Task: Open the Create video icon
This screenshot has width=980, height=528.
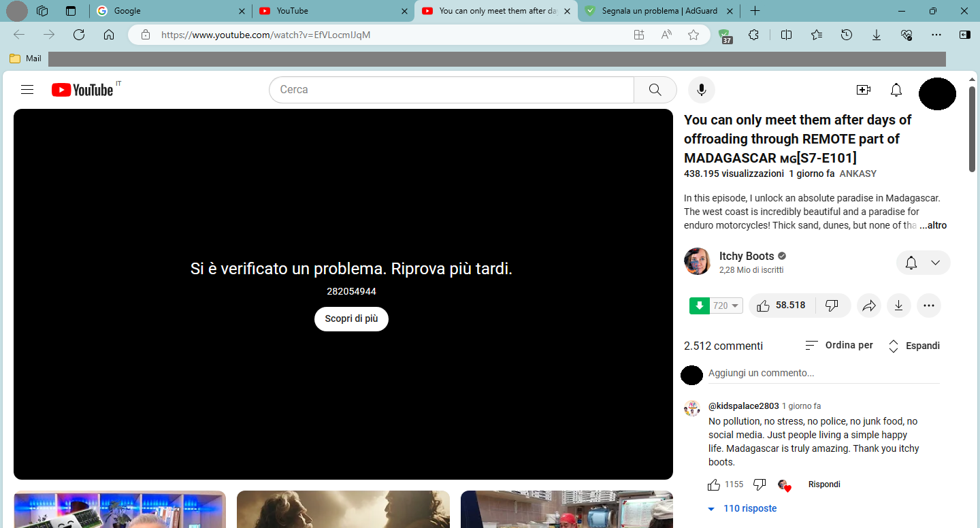Action: [x=863, y=89]
